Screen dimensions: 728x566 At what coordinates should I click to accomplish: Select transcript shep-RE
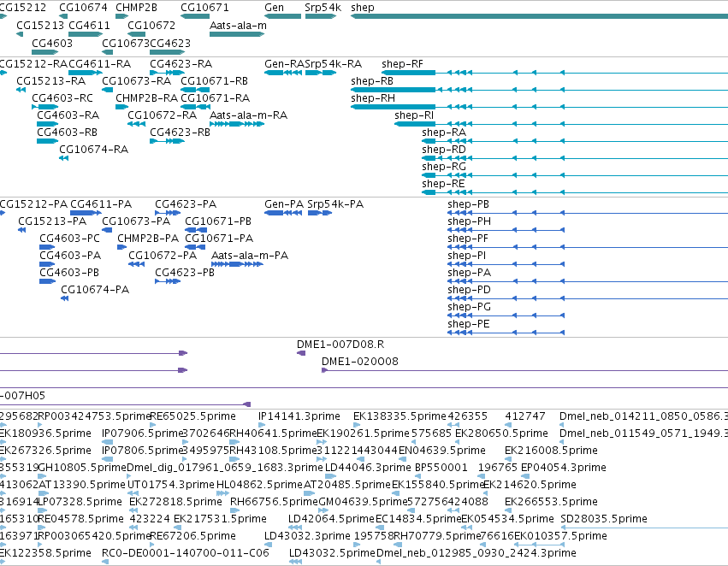click(x=443, y=184)
